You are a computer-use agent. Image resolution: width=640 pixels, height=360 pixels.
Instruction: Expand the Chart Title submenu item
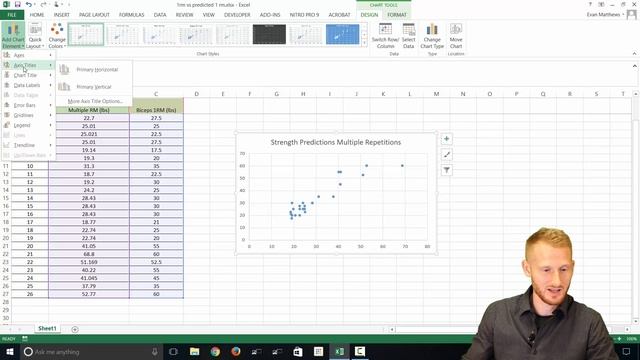[28, 75]
